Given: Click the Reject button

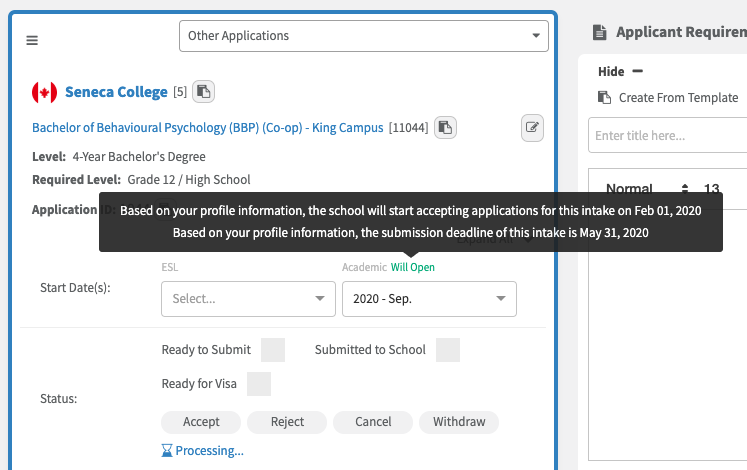Looking at the screenshot, I should (287, 422).
